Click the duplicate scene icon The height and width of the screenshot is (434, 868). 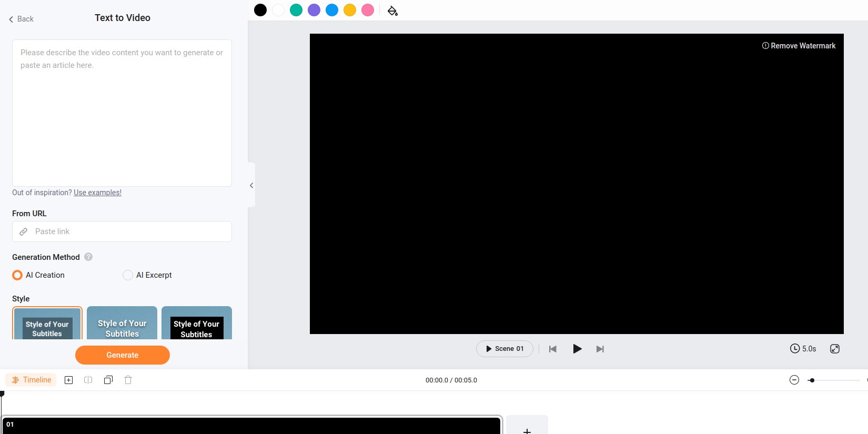108,380
